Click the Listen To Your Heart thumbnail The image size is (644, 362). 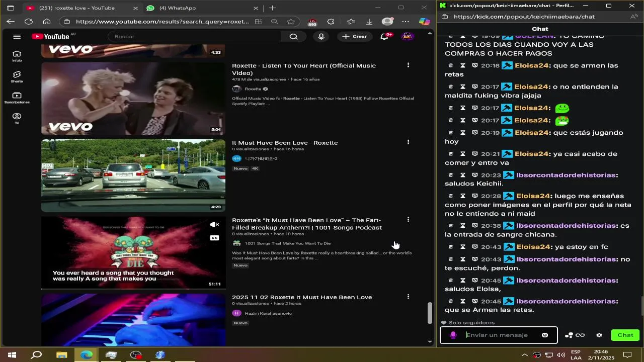click(x=133, y=99)
